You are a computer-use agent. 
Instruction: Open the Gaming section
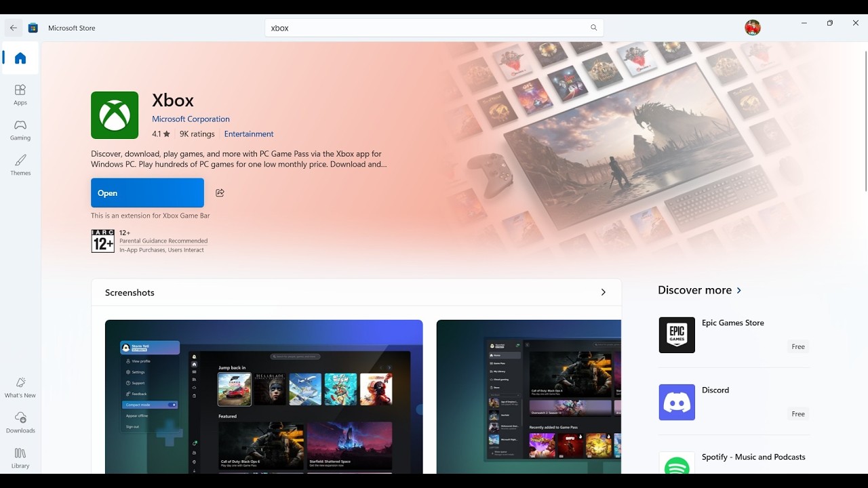(20, 129)
